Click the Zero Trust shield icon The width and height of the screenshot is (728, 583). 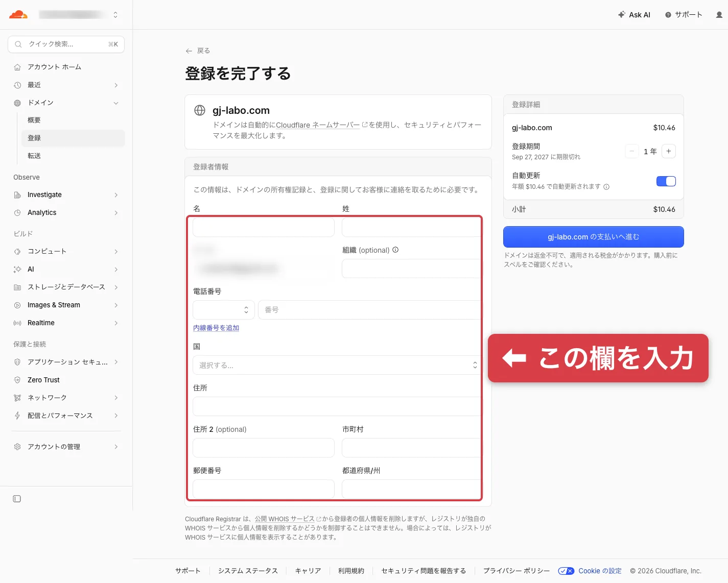click(x=17, y=380)
